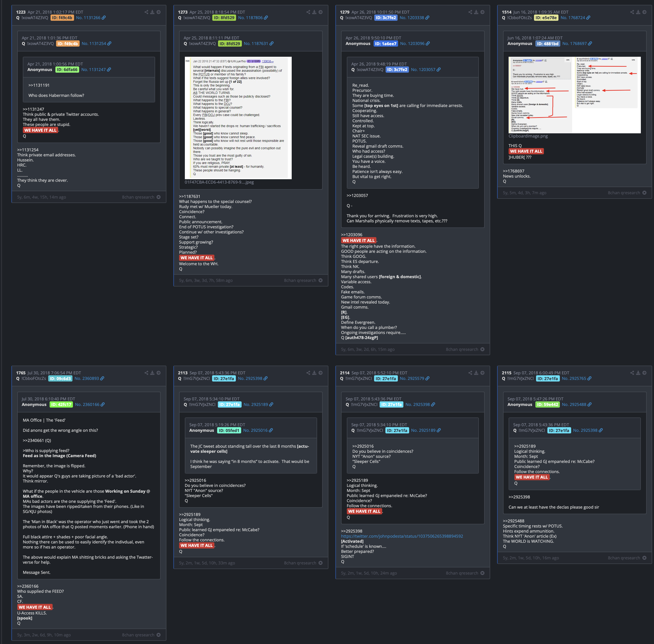This screenshot has width=654, height=644.
Task: Download post 2114 using the download icon
Action: point(476,373)
